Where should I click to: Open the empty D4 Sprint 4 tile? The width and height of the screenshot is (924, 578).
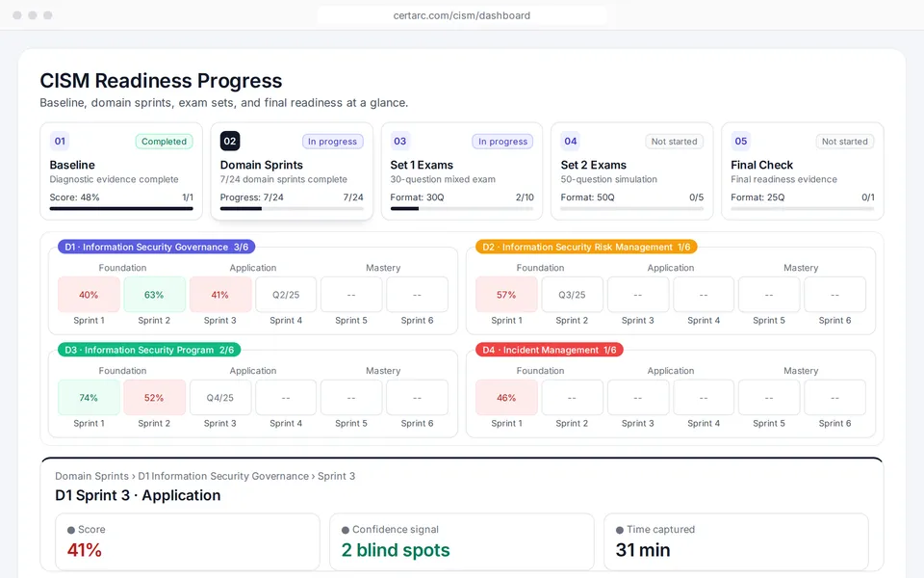704,398
